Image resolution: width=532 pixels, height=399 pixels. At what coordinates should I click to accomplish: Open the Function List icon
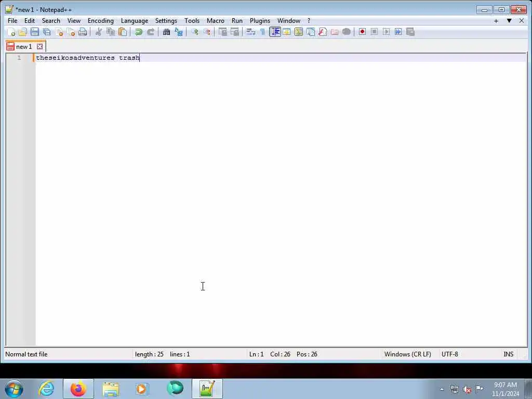tap(323, 32)
